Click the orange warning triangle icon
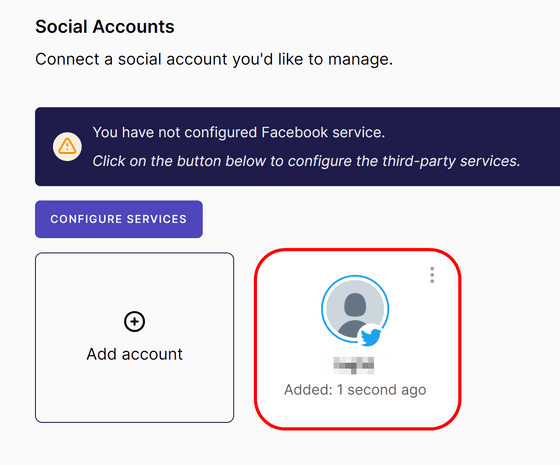Image resolution: width=560 pixels, height=465 pixels. (67, 146)
